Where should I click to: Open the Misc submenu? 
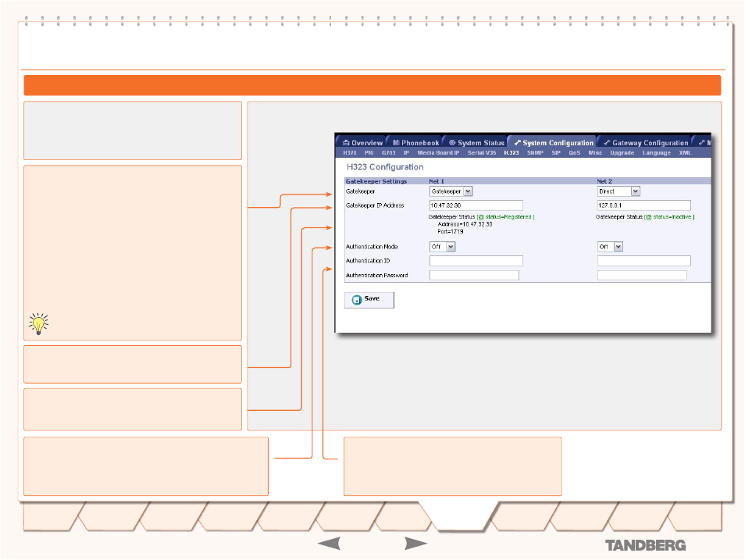(595, 152)
